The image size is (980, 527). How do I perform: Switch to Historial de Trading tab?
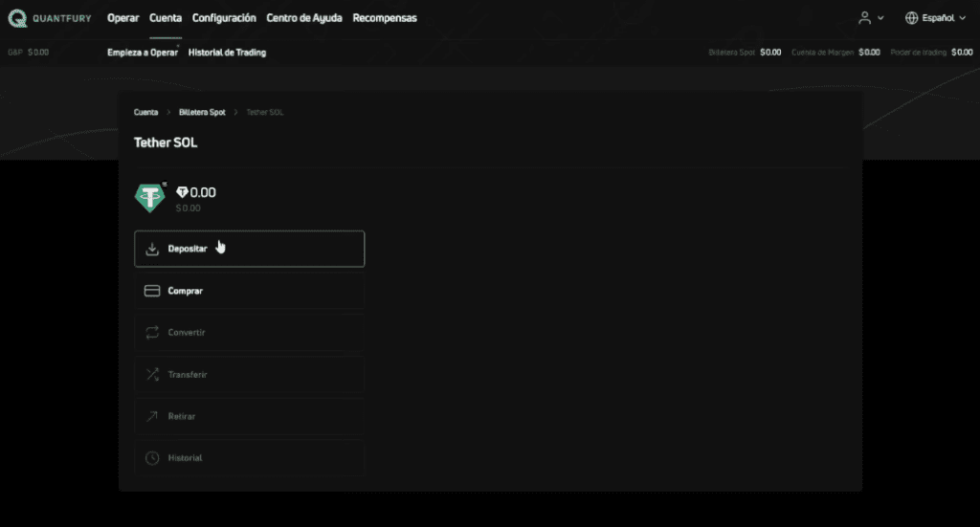click(227, 53)
